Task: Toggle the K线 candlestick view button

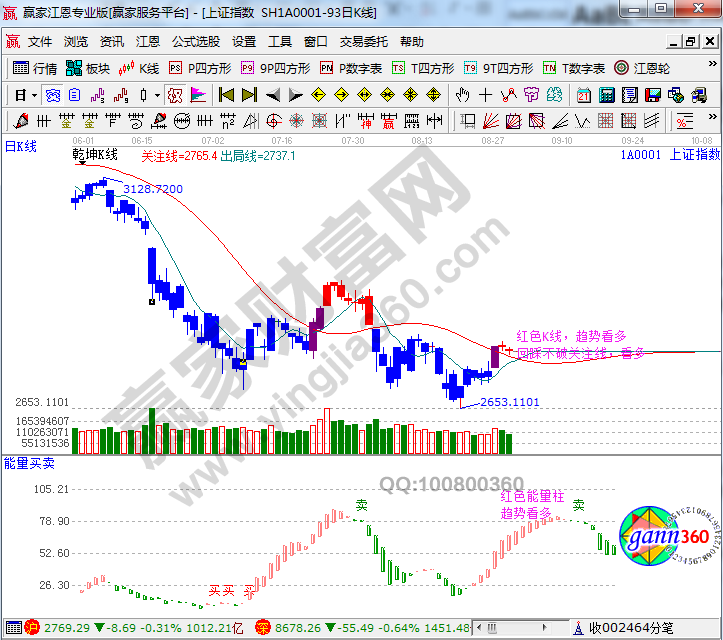Action: [x=139, y=68]
